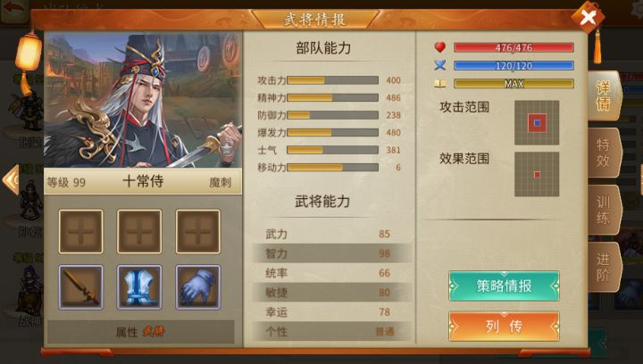Go to previous general with left arrow
Screen dimensions: 643x364
point(11,180)
